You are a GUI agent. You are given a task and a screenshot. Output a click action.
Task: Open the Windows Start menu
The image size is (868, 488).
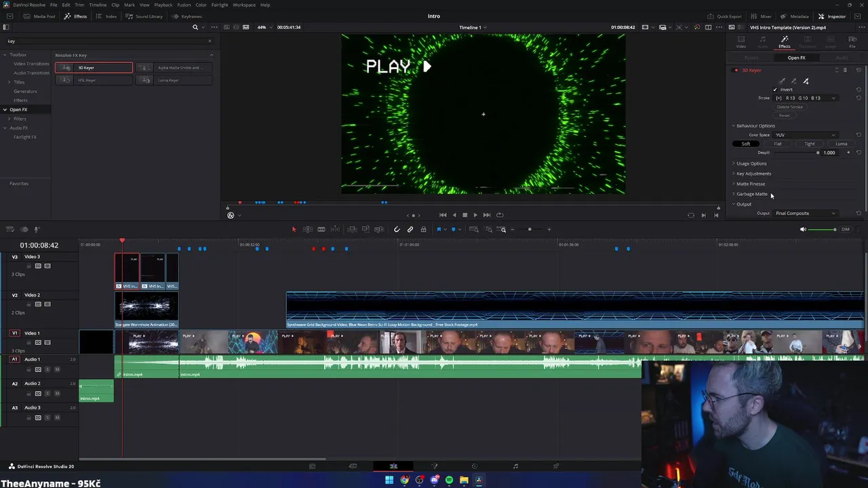coord(389,480)
